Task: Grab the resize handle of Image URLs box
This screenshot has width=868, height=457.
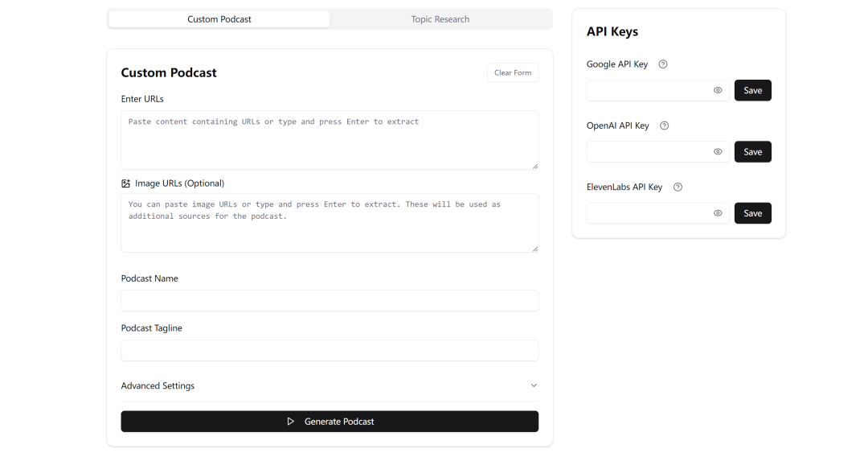Action: (x=534, y=249)
